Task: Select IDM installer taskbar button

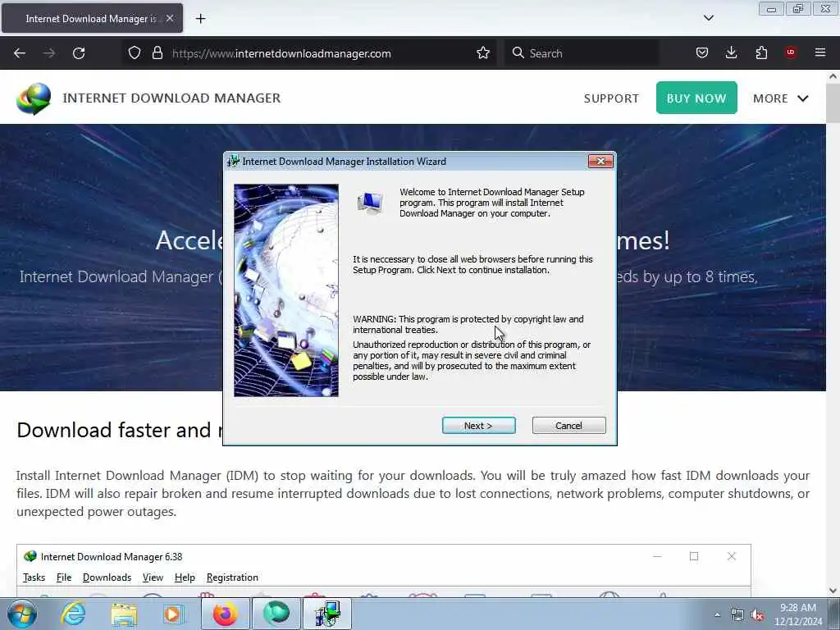Action: [327, 614]
